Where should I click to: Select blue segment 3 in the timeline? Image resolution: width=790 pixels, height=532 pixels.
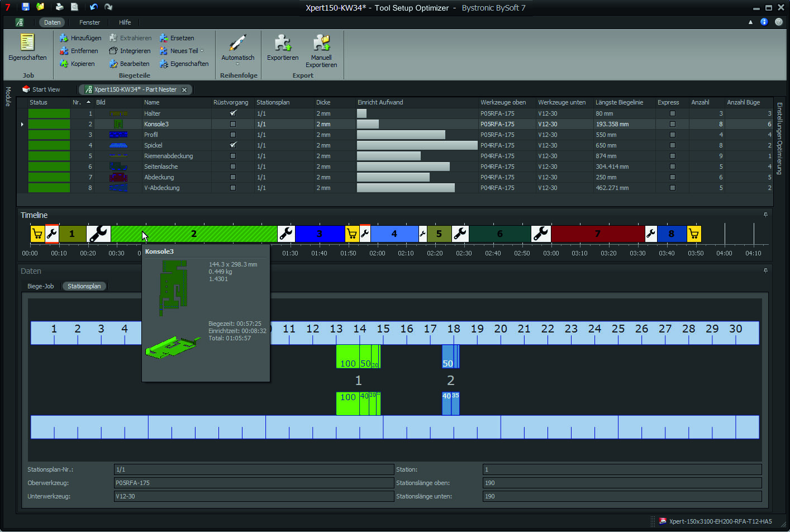pyautogui.click(x=320, y=234)
